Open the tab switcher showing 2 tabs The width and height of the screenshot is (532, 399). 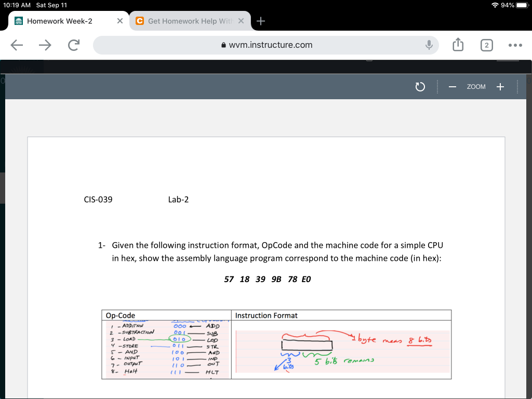486,45
